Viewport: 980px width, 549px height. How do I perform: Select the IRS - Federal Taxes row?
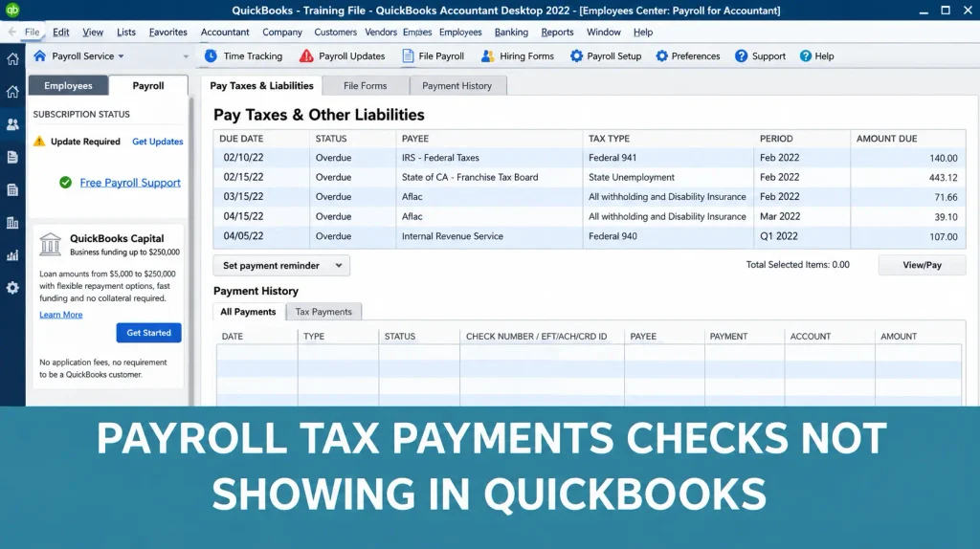[590, 158]
